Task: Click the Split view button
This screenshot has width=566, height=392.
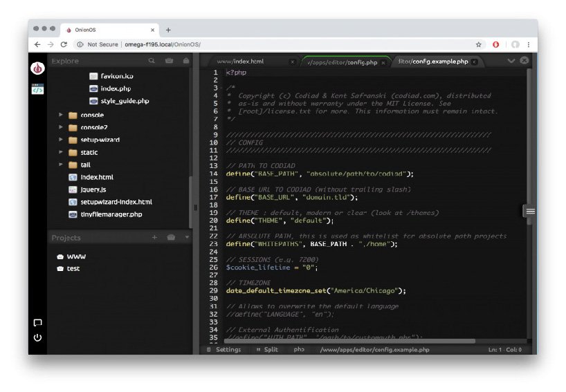Action: [x=267, y=349]
